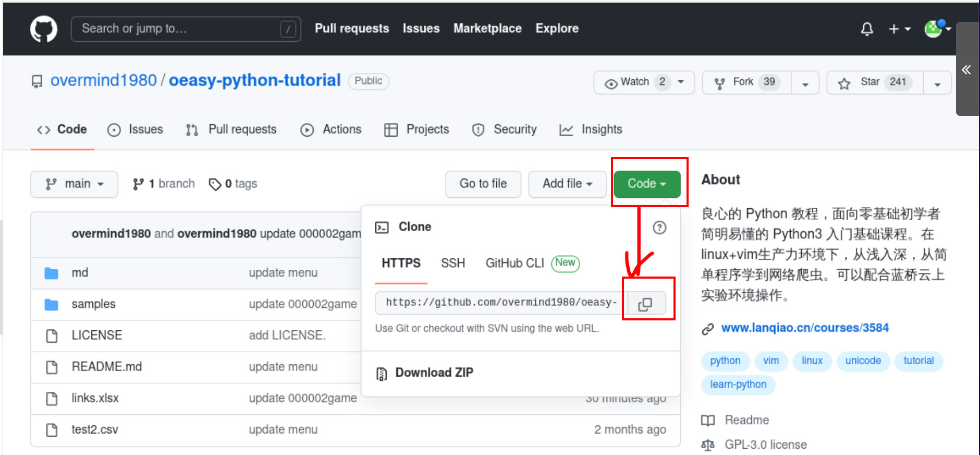This screenshot has height=455, width=980.
Task: Open the latest commit message 'update 000002gam'
Action: click(x=310, y=234)
